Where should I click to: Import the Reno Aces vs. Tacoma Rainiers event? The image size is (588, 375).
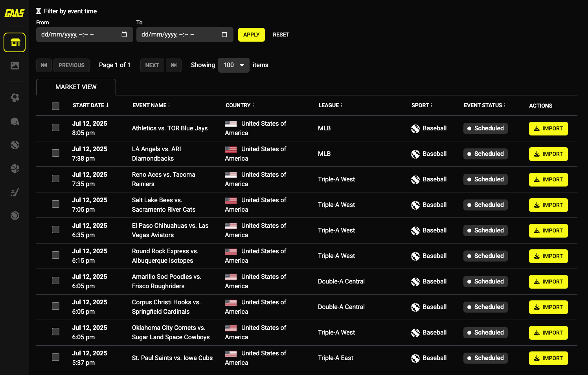click(x=548, y=179)
